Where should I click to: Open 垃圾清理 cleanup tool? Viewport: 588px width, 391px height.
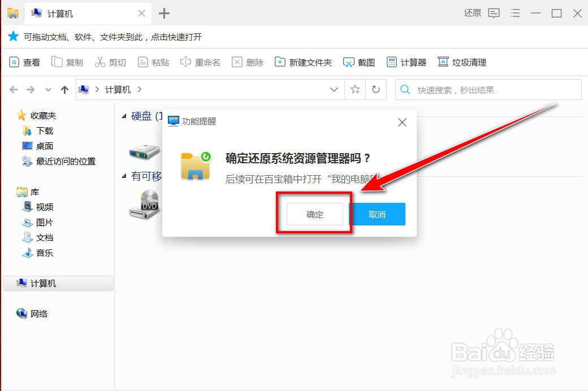(462, 62)
